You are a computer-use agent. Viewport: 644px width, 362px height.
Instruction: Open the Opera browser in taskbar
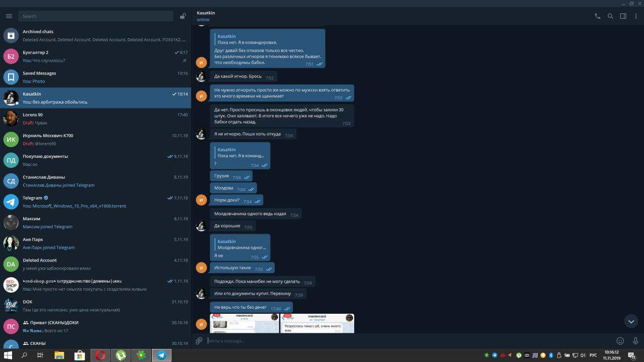pyautogui.click(x=100, y=355)
